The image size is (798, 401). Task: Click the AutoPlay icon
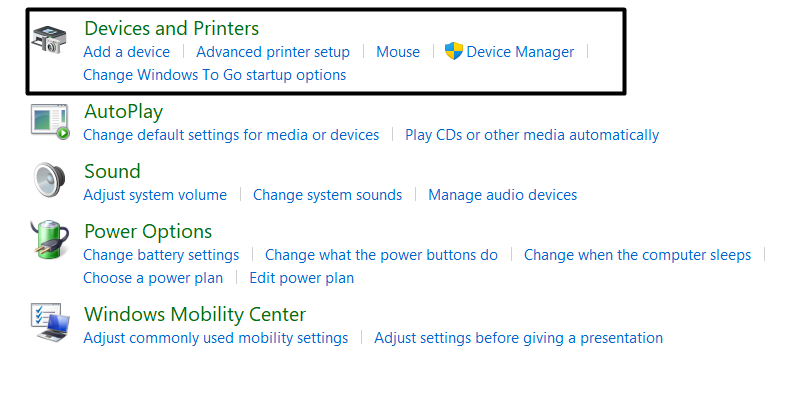49,120
